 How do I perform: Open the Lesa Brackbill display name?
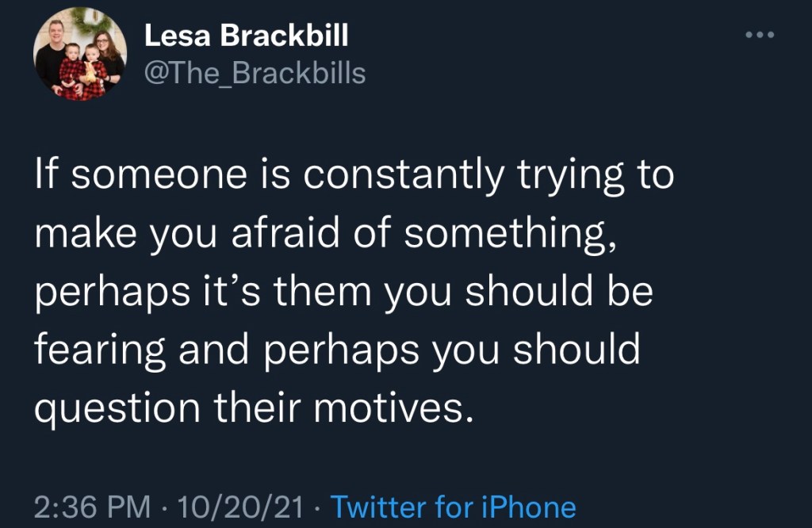[246, 36]
